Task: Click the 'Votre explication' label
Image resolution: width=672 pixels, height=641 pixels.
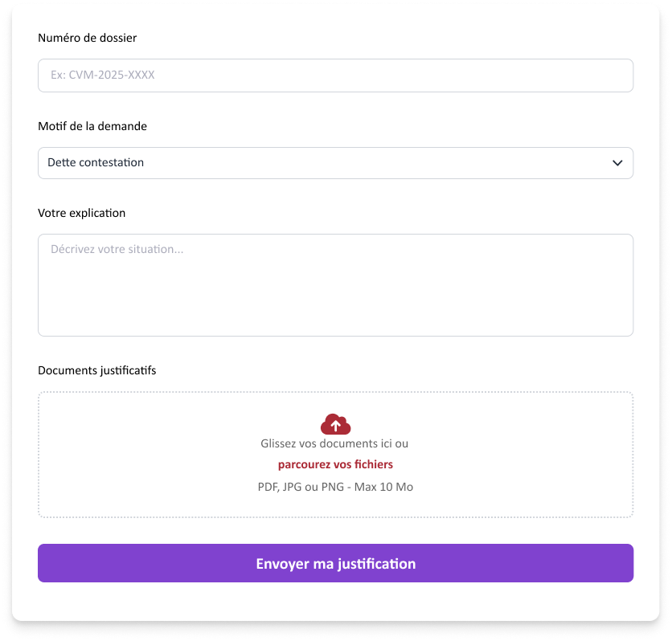Action: click(81, 213)
